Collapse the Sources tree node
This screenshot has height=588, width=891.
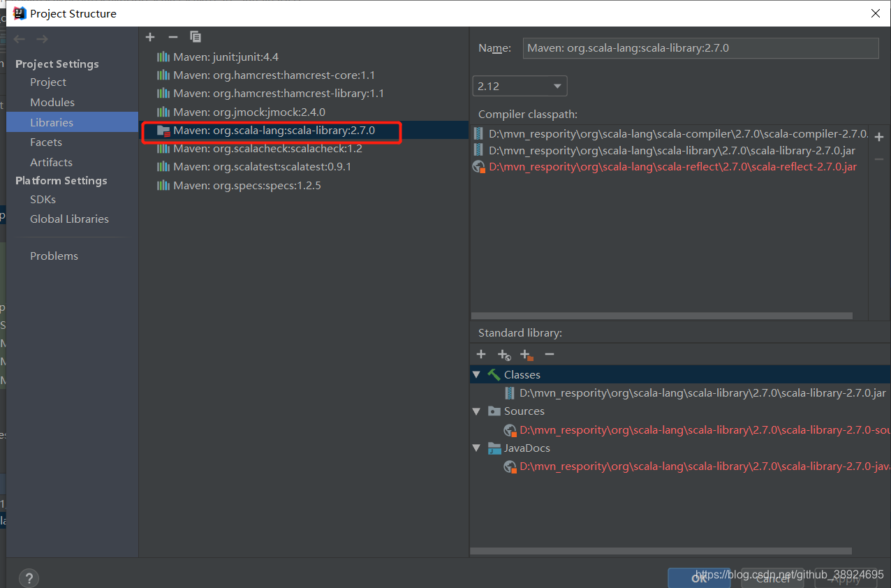pyautogui.click(x=476, y=411)
